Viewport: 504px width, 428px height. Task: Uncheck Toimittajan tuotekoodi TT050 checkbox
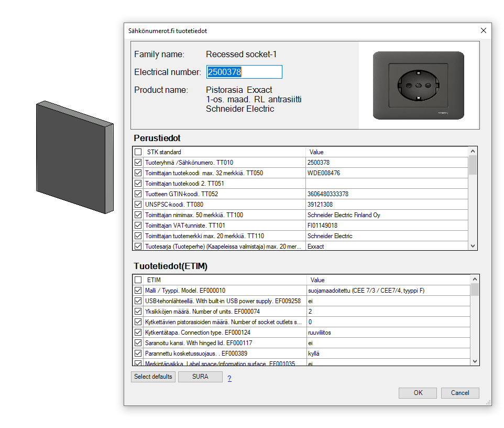(138, 173)
